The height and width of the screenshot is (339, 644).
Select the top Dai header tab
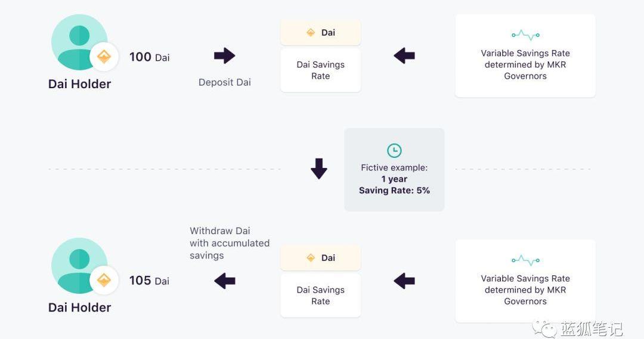pyautogui.click(x=321, y=33)
